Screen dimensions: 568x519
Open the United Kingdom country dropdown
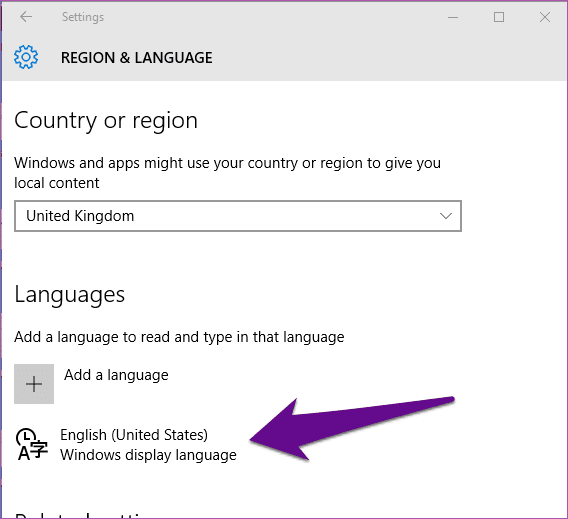238,216
